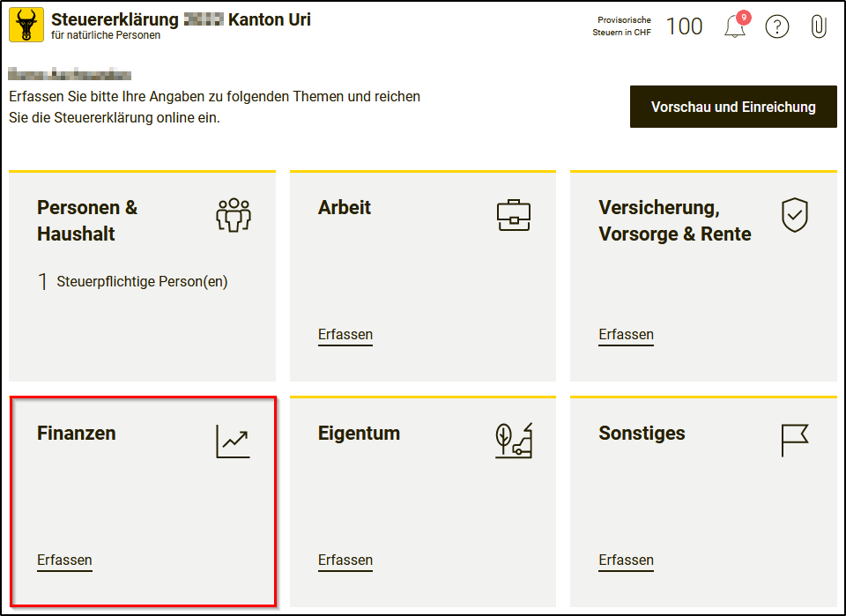Click the shield icon in Versicherung tile

pos(795,215)
